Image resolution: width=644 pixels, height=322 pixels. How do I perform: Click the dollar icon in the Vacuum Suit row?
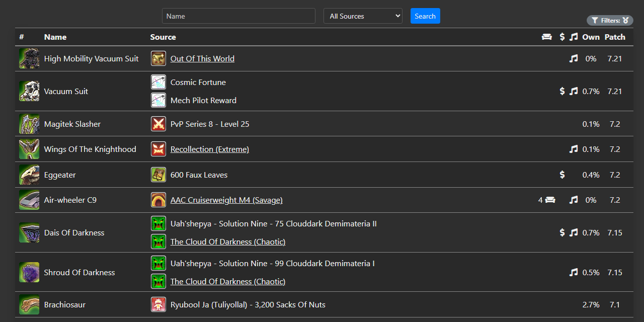point(562,91)
